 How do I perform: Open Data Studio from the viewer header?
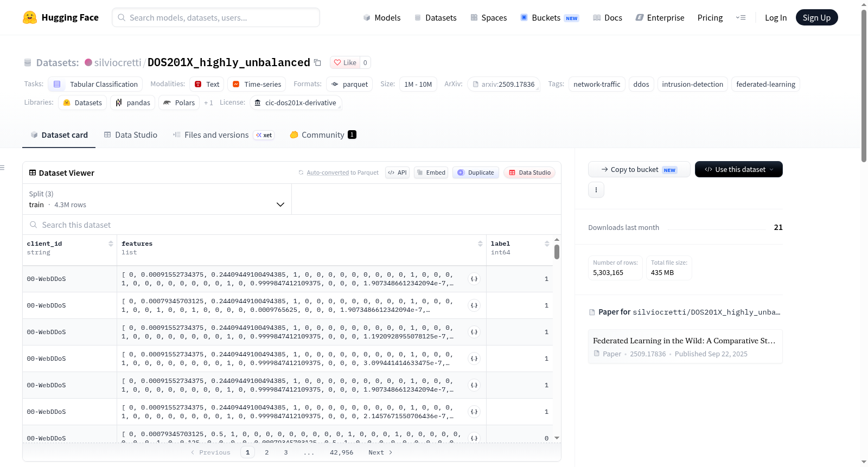[x=529, y=172]
